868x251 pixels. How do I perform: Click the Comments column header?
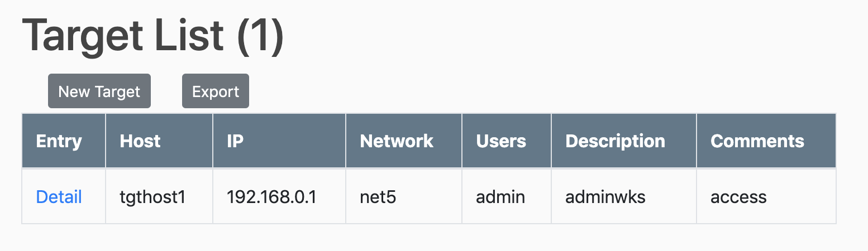click(757, 141)
